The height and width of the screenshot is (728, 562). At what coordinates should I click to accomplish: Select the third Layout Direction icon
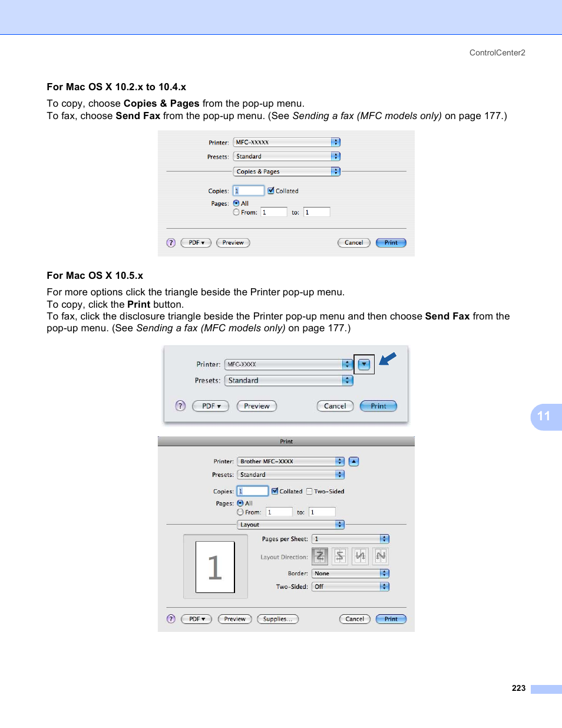point(361,556)
